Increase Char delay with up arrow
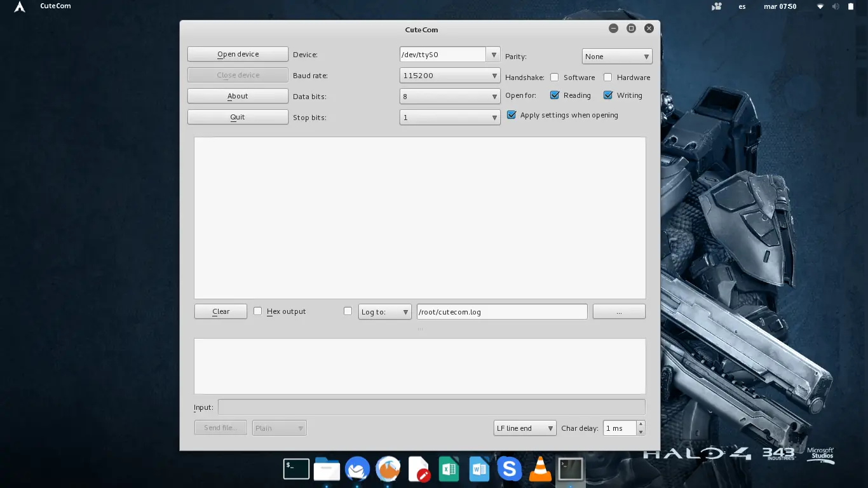Screen dimensions: 868x488 [x=641, y=424]
